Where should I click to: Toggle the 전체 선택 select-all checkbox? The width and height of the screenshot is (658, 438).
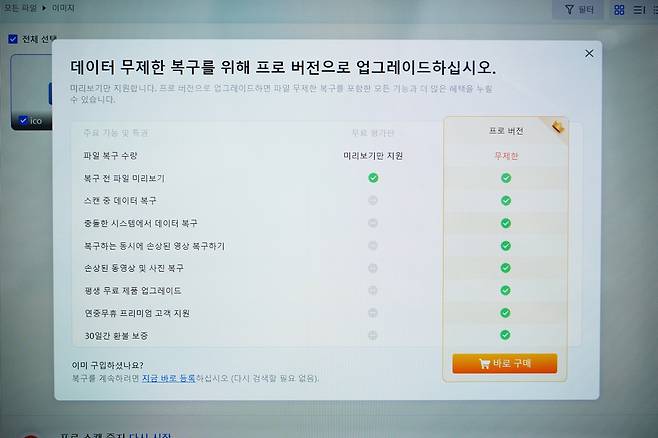[x=12, y=39]
